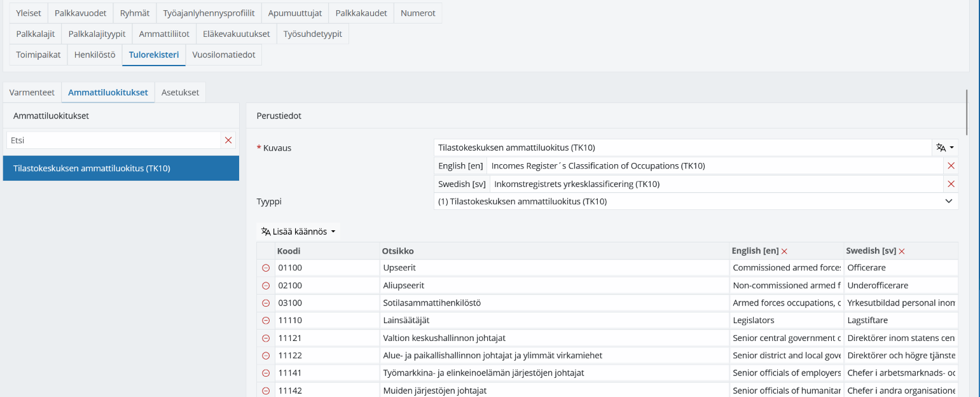Image resolution: width=980 pixels, height=397 pixels.
Task: Remove row 11122 from the table
Action: point(266,356)
